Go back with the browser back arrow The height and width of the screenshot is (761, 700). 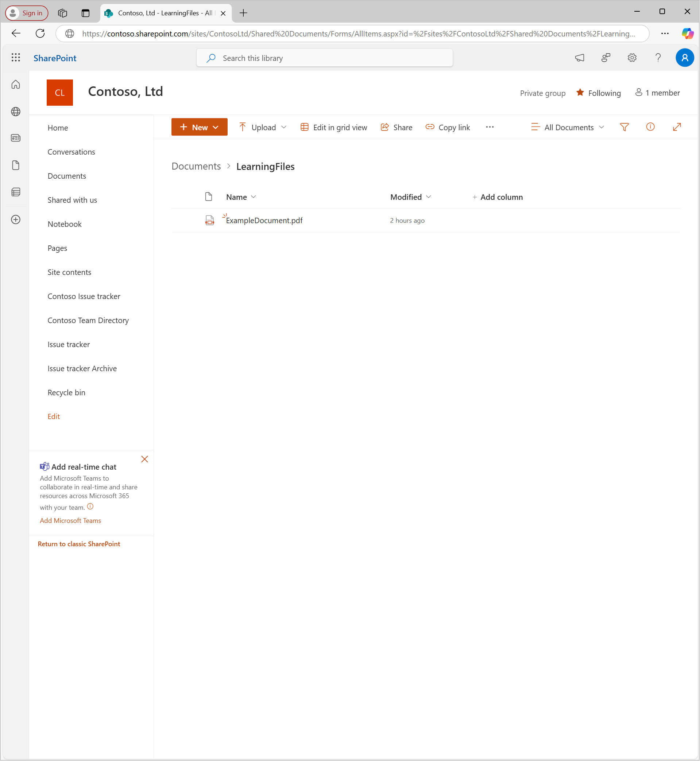(x=16, y=33)
